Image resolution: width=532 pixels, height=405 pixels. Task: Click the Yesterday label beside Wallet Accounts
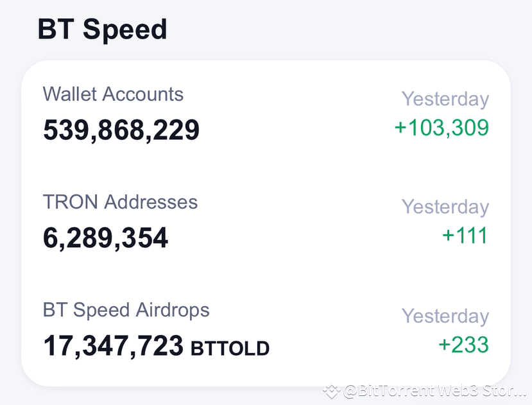(x=445, y=99)
